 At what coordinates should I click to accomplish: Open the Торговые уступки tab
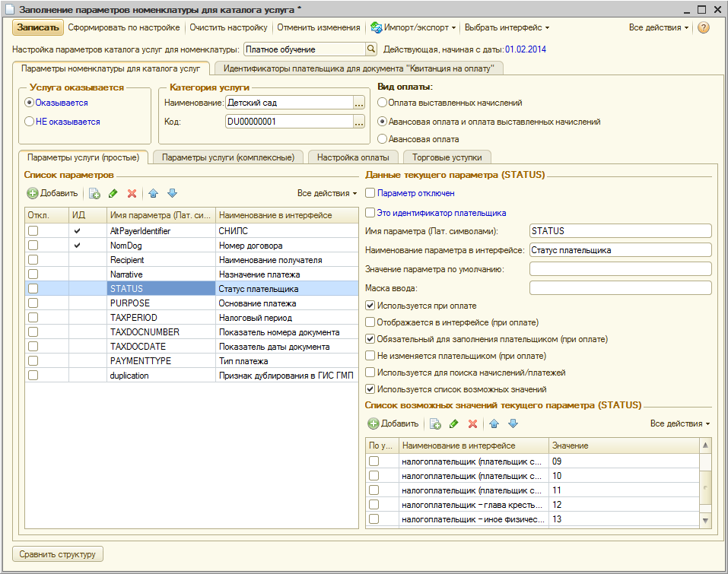coord(447,158)
